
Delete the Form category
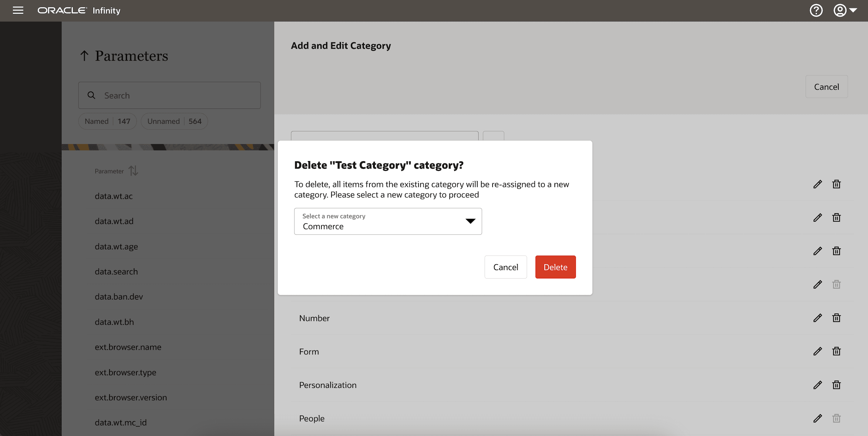coord(836,351)
